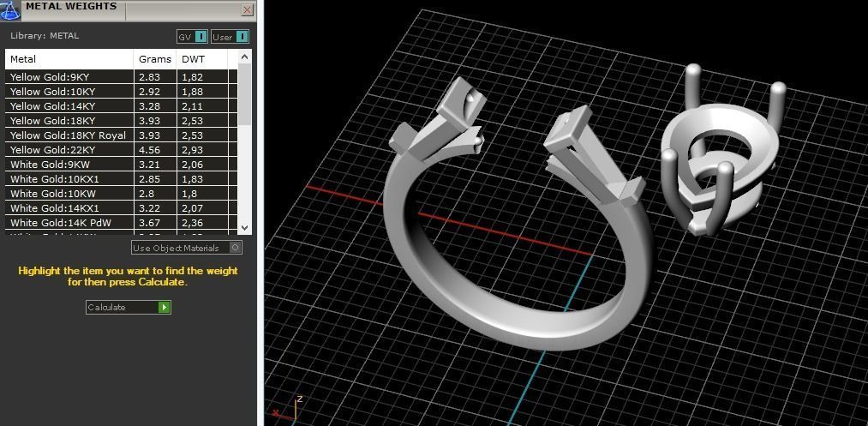Click the 2.83 grams value
The height and width of the screenshot is (426, 868).
(149, 77)
